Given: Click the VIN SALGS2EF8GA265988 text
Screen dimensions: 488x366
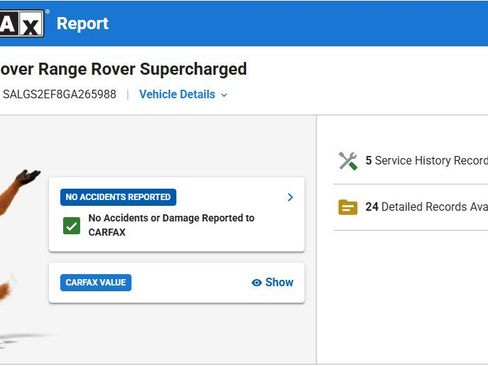Looking at the screenshot, I should point(60,94).
